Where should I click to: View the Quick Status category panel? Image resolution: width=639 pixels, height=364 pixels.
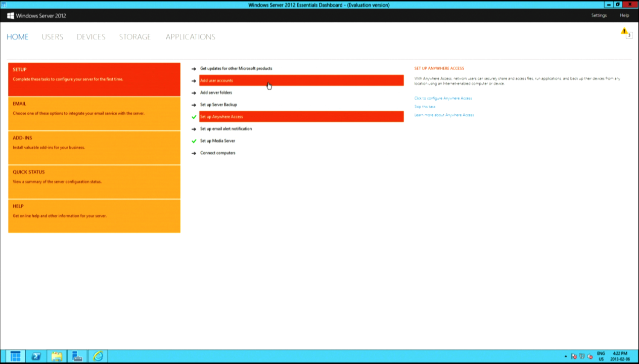coord(94,181)
